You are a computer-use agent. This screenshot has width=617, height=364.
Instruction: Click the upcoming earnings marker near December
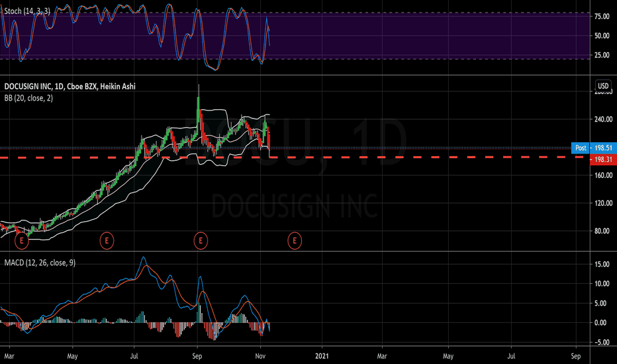click(295, 240)
